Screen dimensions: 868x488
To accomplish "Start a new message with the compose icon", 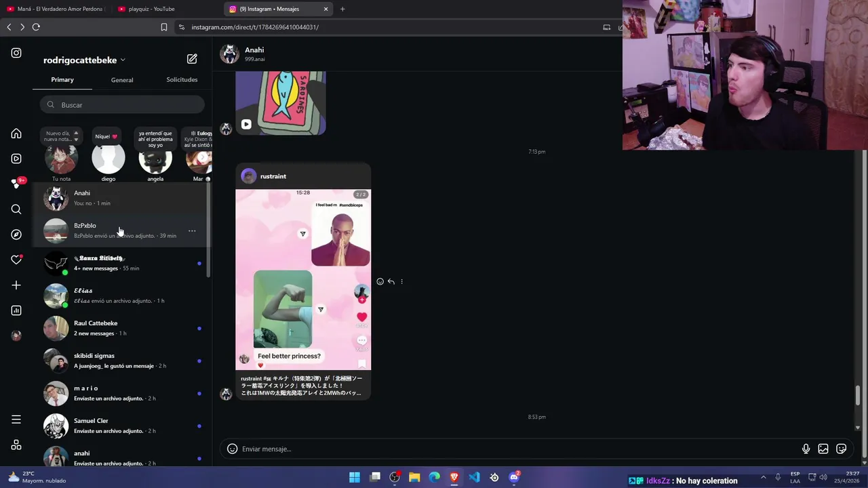I will [x=192, y=59].
